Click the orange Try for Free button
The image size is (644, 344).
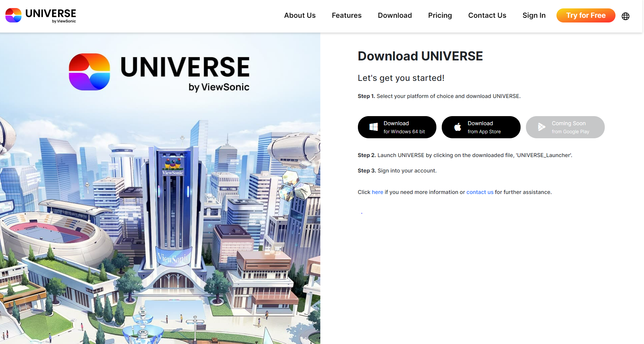pos(586,15)
